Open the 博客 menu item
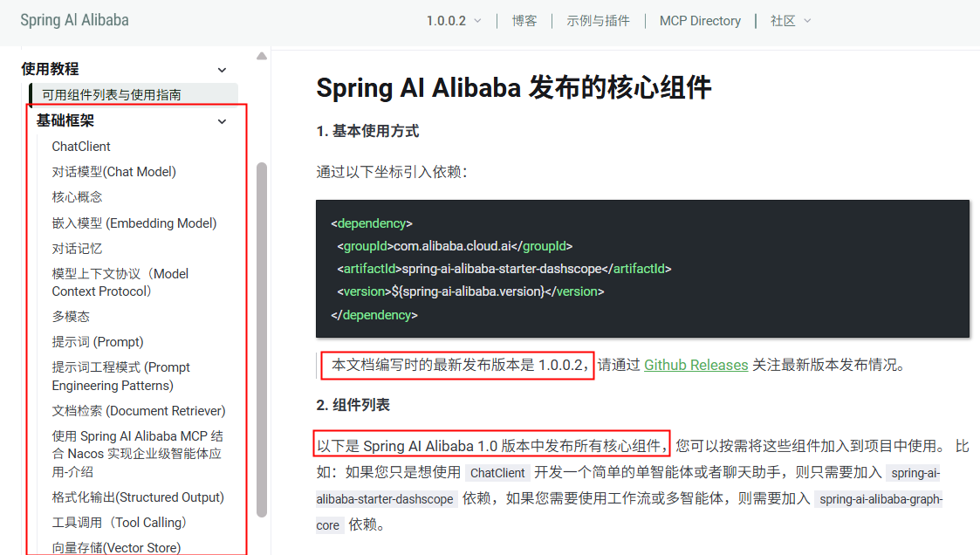This screenshot has height=555, width=980. pyautogui.click(x=524, y=19)
